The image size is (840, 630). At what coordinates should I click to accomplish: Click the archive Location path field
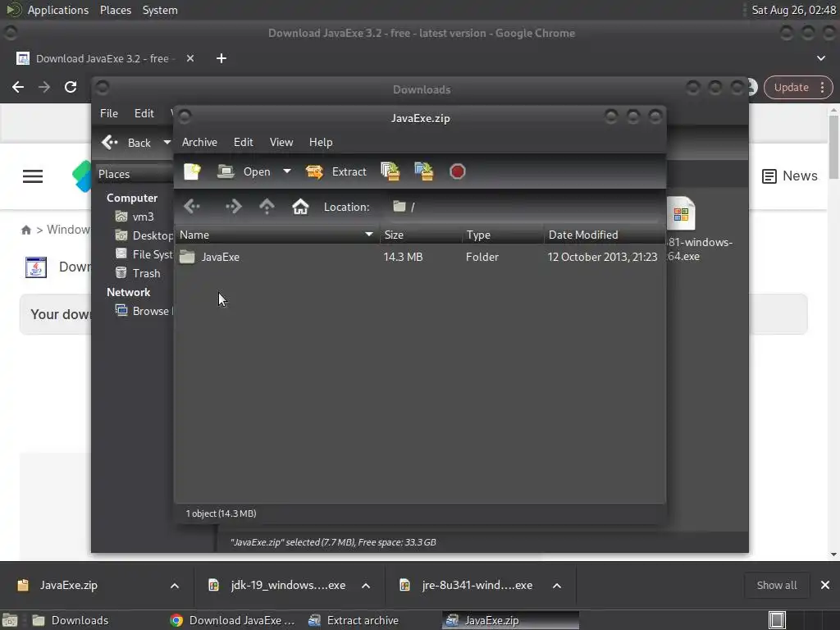click(525, 207)
